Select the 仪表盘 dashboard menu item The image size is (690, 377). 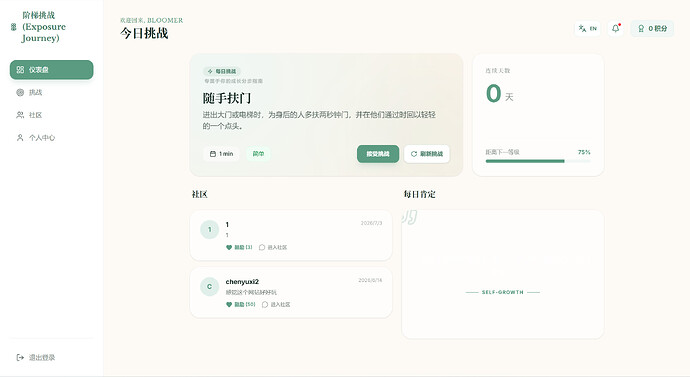tap(51, 70)
